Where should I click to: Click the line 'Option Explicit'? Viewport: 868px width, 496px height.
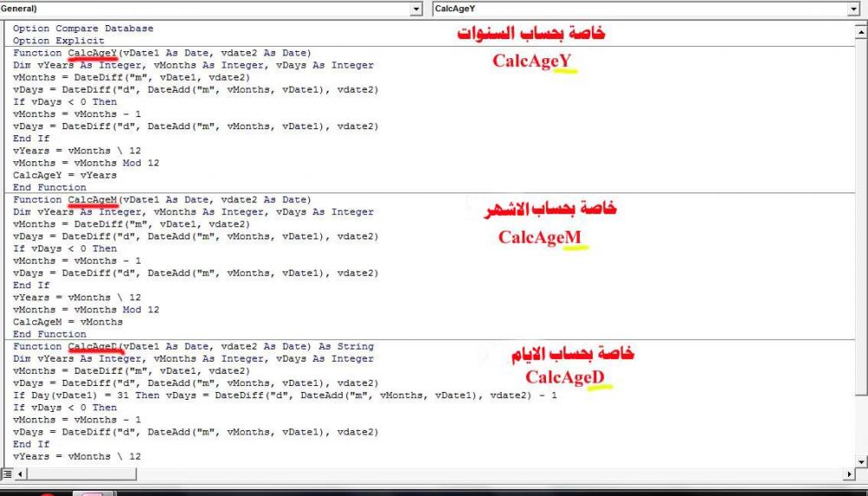tap(59, 41)
